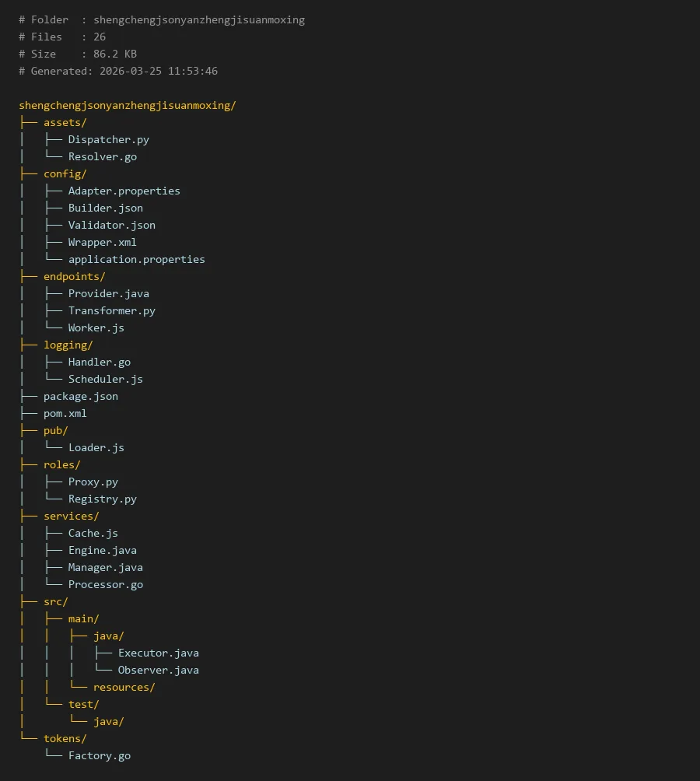Open Scheduler.js under logging
The image size is (700, 781).
[105, 380]
